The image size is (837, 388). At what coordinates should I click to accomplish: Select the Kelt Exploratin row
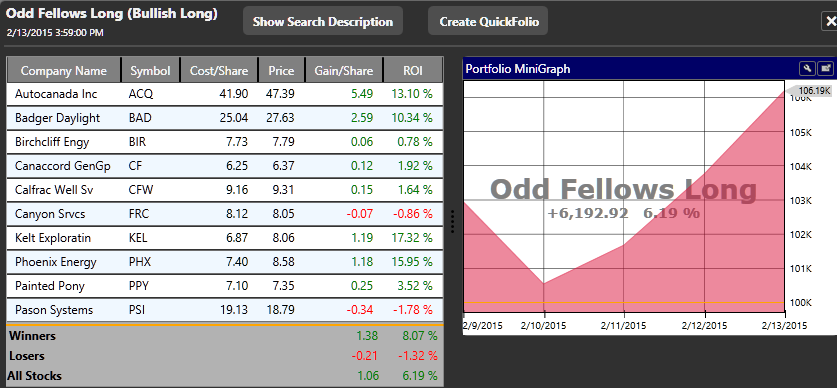pos(225,238)
